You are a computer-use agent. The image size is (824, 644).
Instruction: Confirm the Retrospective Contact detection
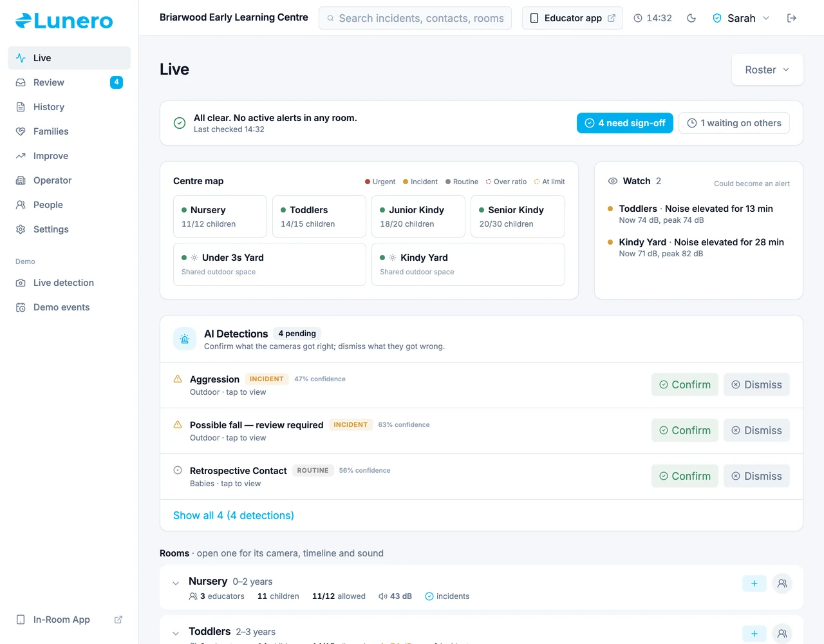tap(685, 476)
